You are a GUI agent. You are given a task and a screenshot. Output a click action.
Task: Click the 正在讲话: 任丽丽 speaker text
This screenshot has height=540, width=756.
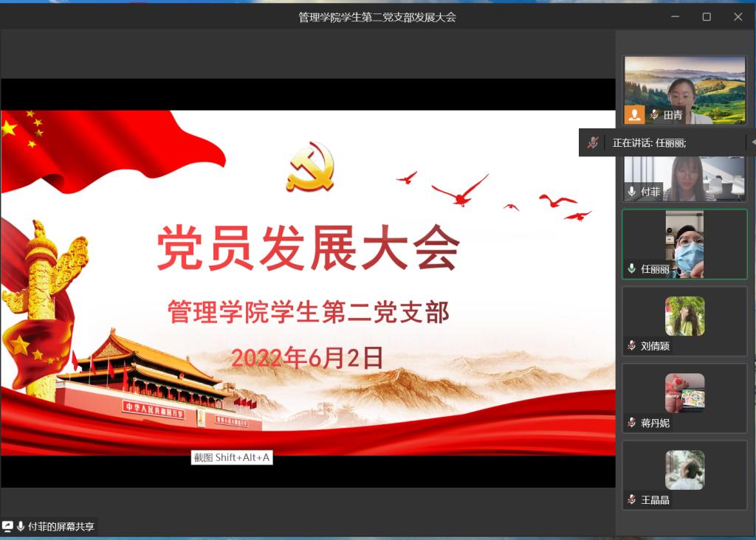point(649,143)
